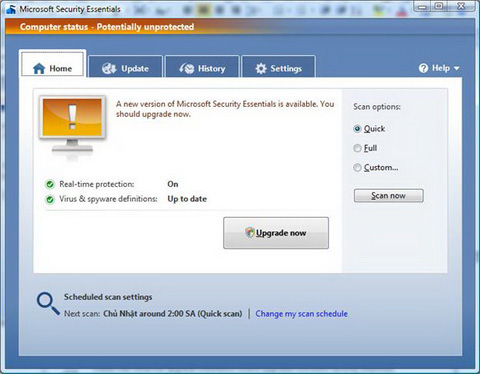480x374 pixels.
Task: Click the Virus & spyware definitions check icon
Action: (x=50, y=199)
